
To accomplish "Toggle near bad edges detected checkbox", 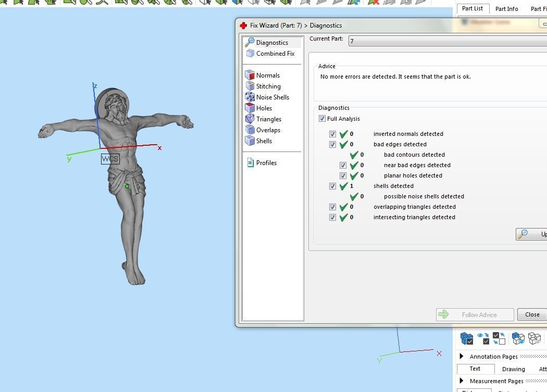I will point(343,166).
